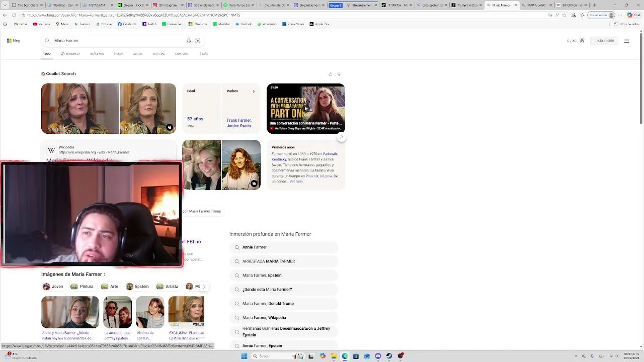Click the Wikipedia site icon
The height and width of the screenshot is (362, 644).
[51, 150]
